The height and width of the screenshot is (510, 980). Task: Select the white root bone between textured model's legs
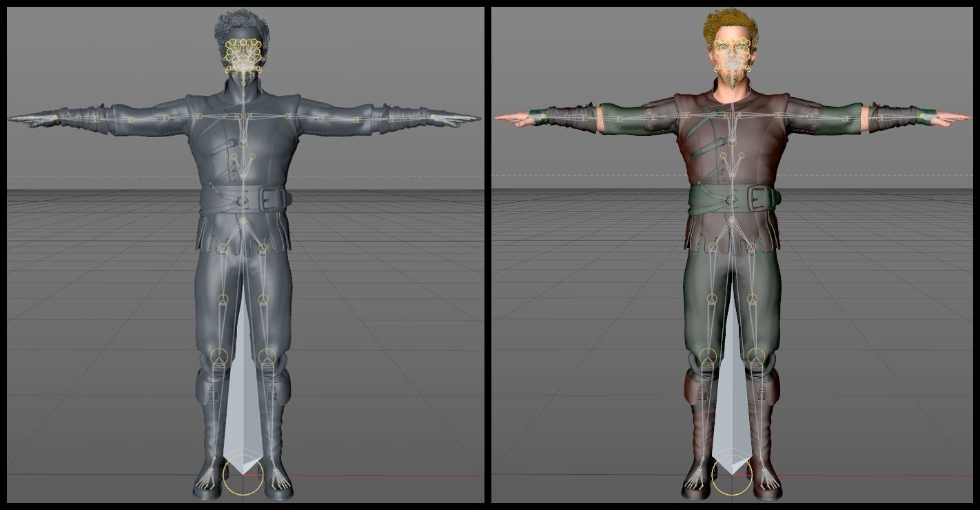731,386
